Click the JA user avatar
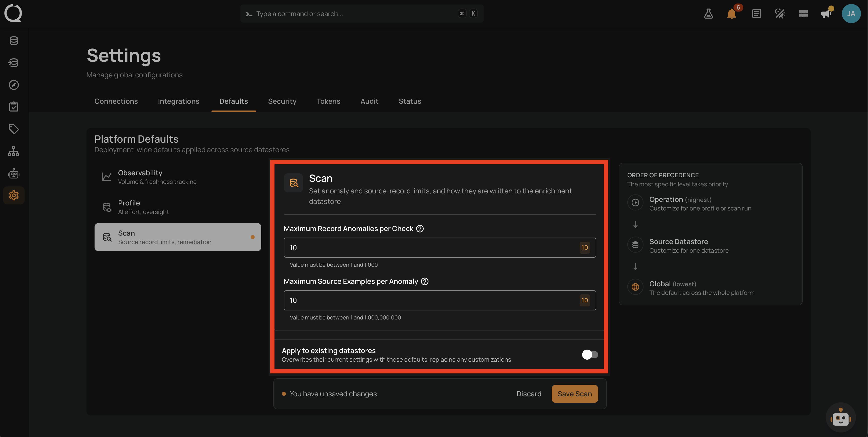The image size is (868, 437). click(851, 14)
